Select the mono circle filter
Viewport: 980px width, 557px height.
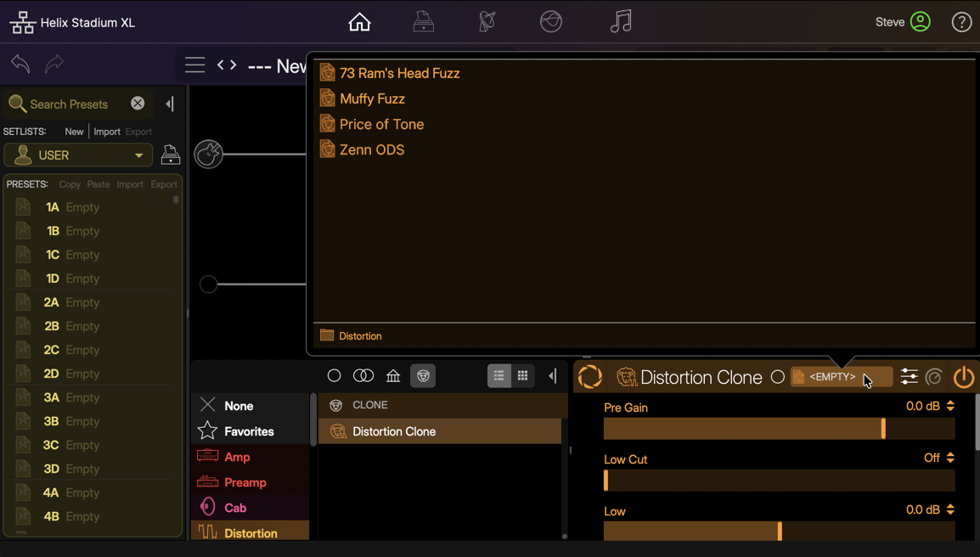pos(335,375)
